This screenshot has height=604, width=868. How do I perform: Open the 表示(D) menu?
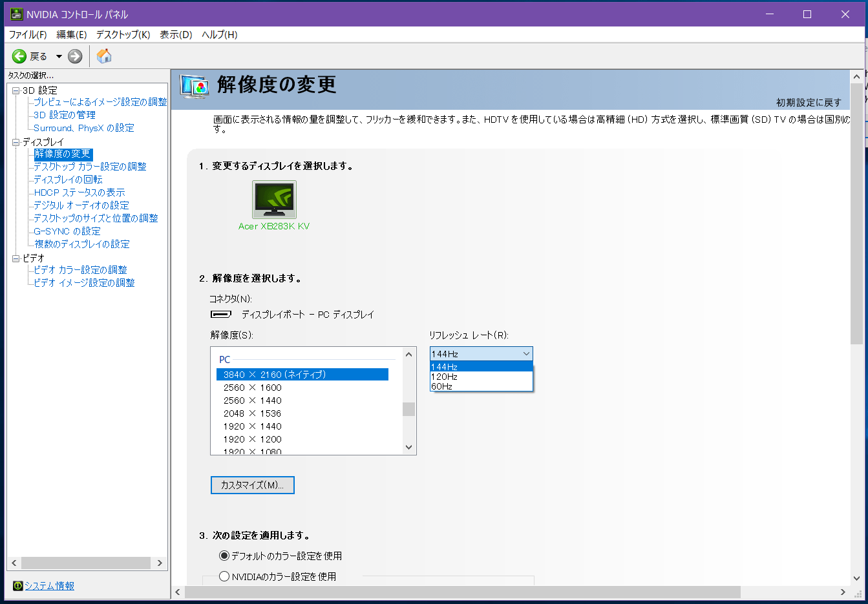point(176,35)
